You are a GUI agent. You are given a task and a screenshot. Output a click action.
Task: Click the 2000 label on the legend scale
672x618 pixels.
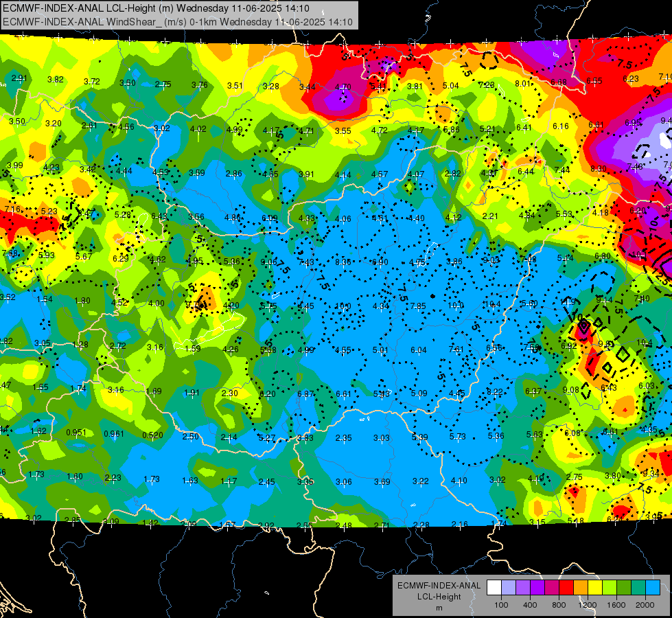pos(645,605)
